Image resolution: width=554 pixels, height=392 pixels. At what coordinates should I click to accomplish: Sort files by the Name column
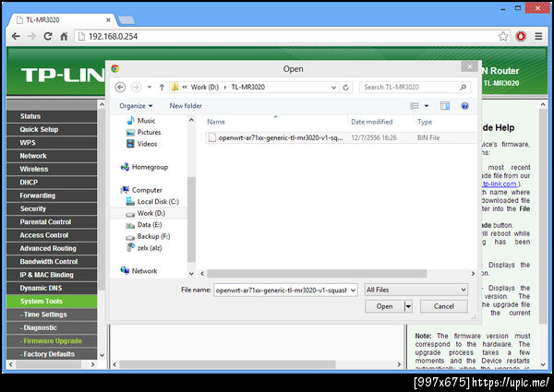[216, 122]
